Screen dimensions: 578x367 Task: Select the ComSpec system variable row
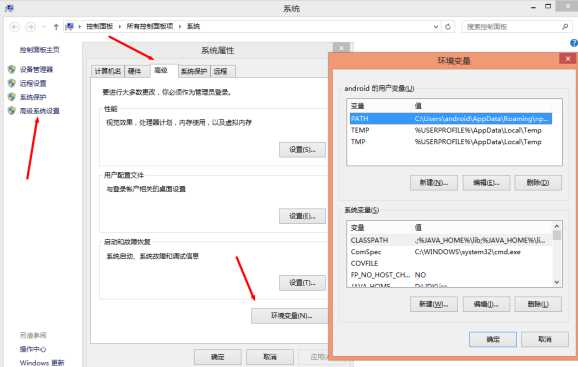pyautogui.click(x=450, y=252)
